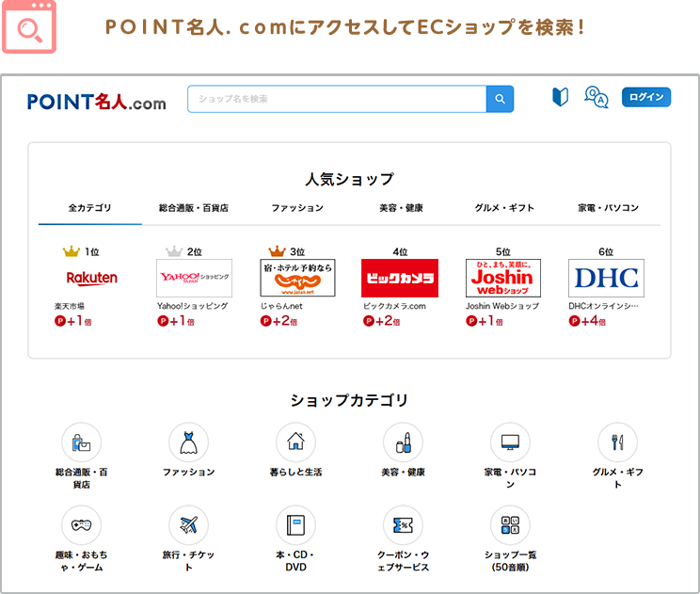Click the DHCオンラインショップ name text
This screenshot has width=700, height=594.
tap(604, 306)
